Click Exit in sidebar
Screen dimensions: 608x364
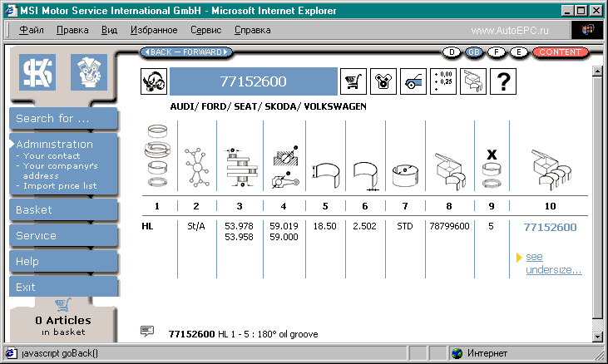(63, 287)
